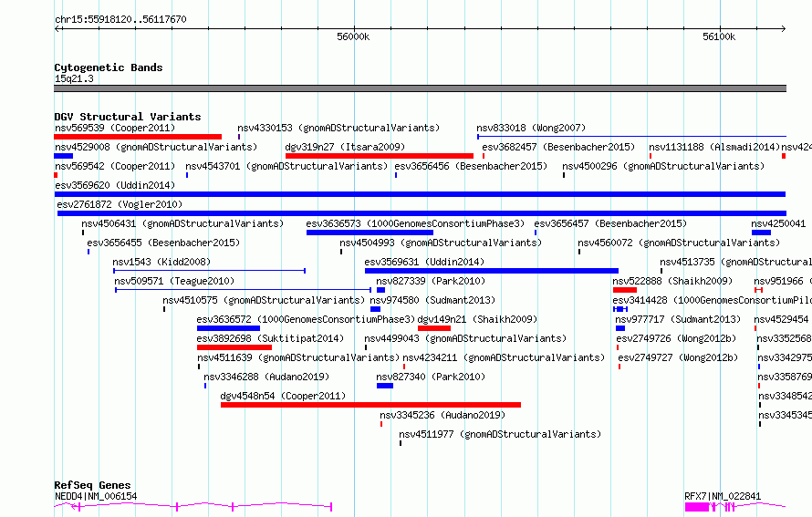
Task: Click the dgv319n27 (Itsara2009) label
Action: click(x=345, y=147)
